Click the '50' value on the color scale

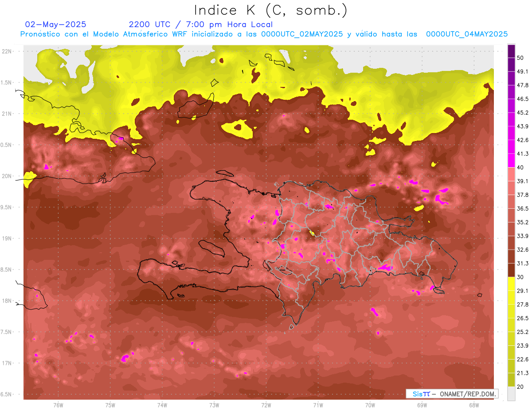click(521, 58)
